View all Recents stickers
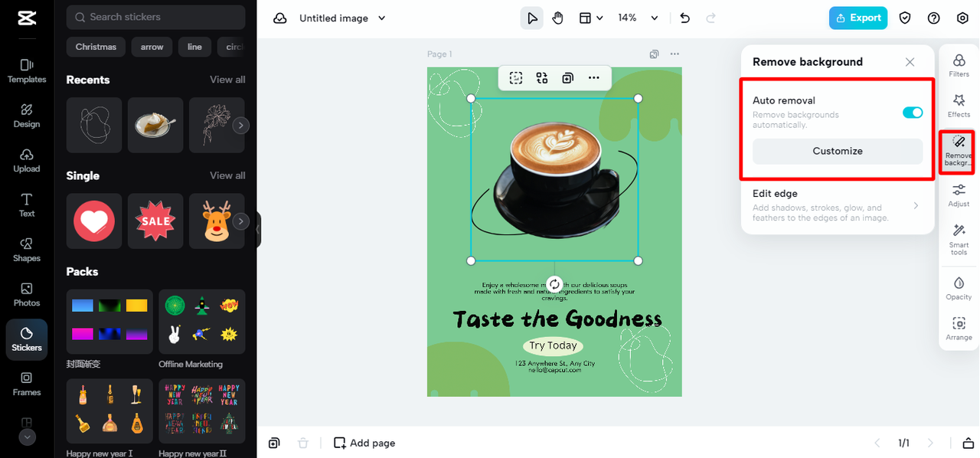This screenshot has height=458, width=980. click(x=227, y=80)
